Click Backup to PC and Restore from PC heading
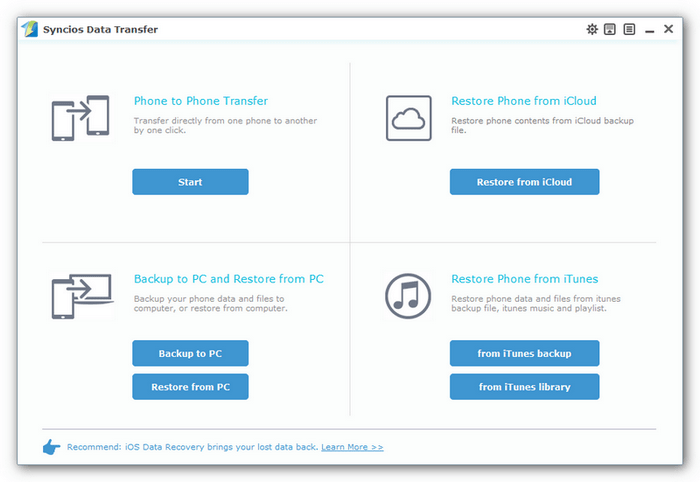The width and height of the screenshot is (700, 482). [229, 279]
